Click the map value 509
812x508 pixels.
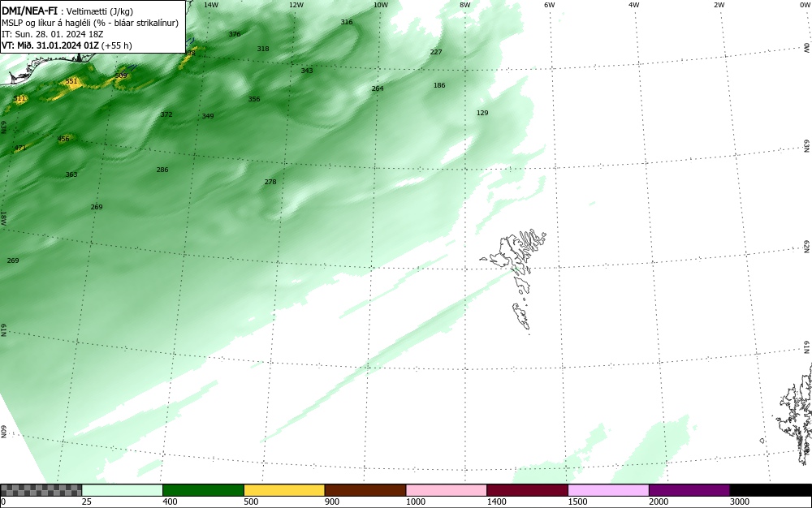click(x=121, y=75)
